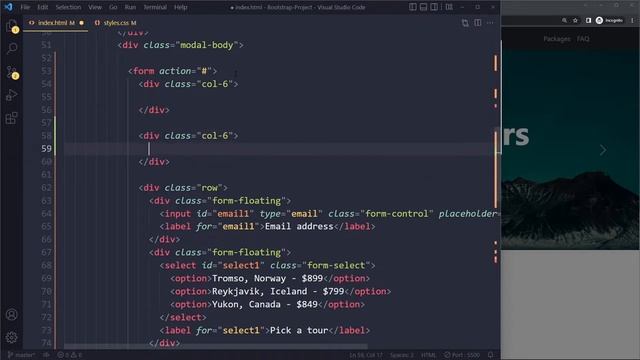The image size is (640, 360).
Task: Click the FAQ link in browser page
Action: click(583, 39)
